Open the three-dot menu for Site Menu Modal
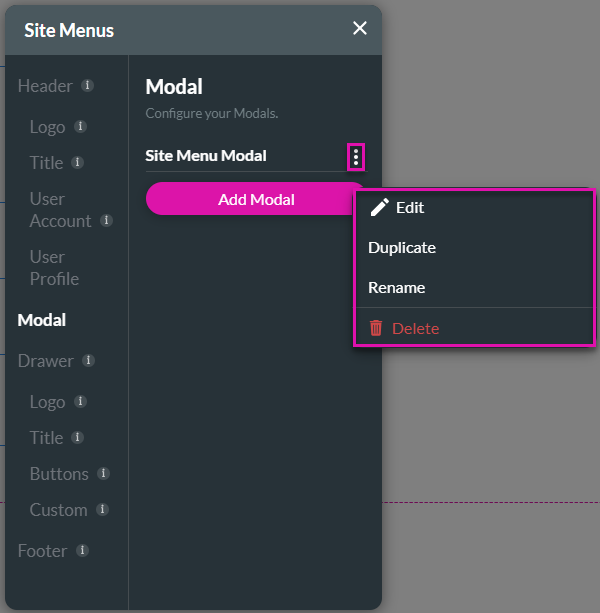This screenshot has width=600, height=613. (x=356, y=156)
